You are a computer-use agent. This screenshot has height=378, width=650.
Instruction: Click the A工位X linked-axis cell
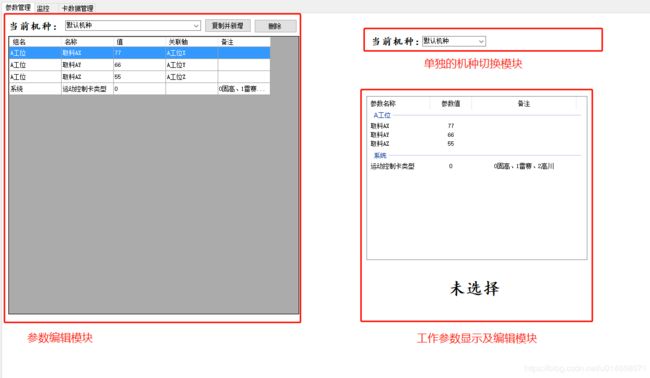pyautogui.click(x=192, y=53)
